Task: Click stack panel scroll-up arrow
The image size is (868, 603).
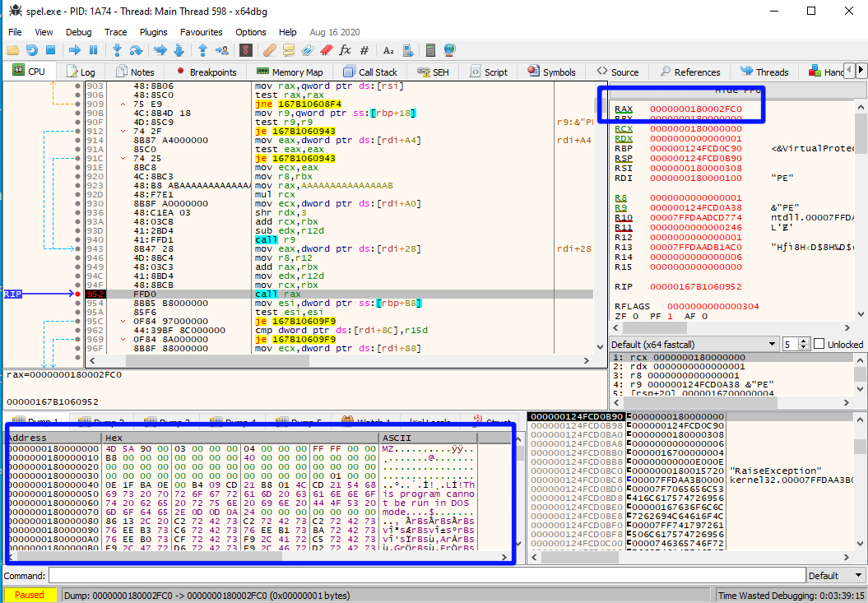Action: click(861, 420)
